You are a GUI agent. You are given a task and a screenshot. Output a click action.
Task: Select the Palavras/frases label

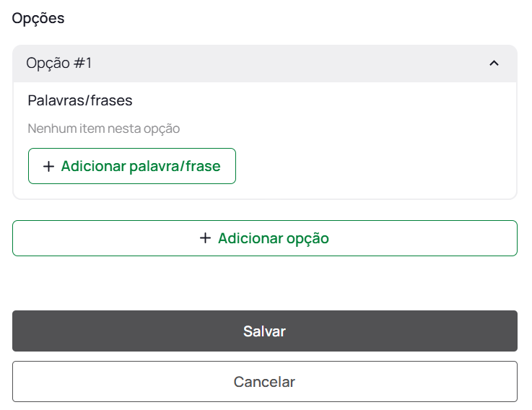pyautogui.click(x=80, y=100)
